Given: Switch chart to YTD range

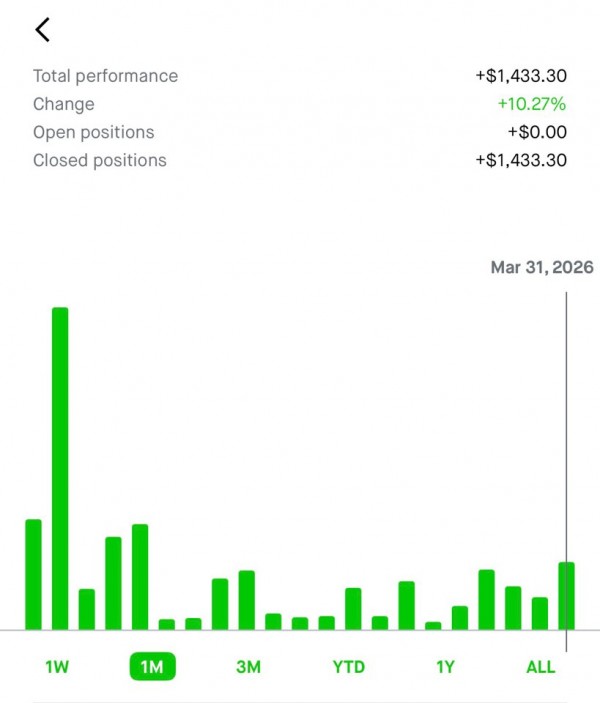Looking at the screenshot, I should coord(348,667).
